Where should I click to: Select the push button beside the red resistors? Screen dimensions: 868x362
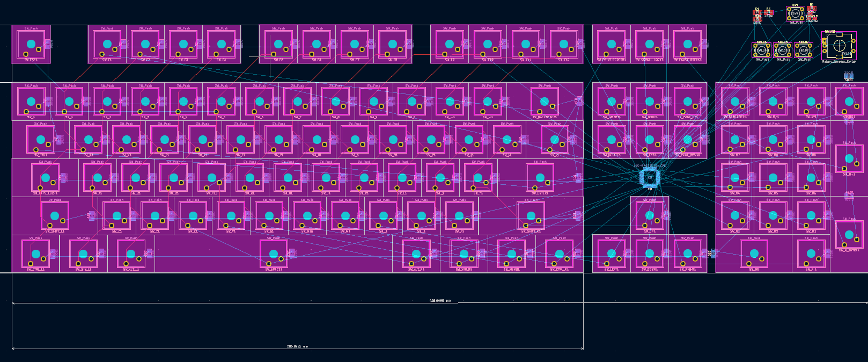click(x=795, y=13)
